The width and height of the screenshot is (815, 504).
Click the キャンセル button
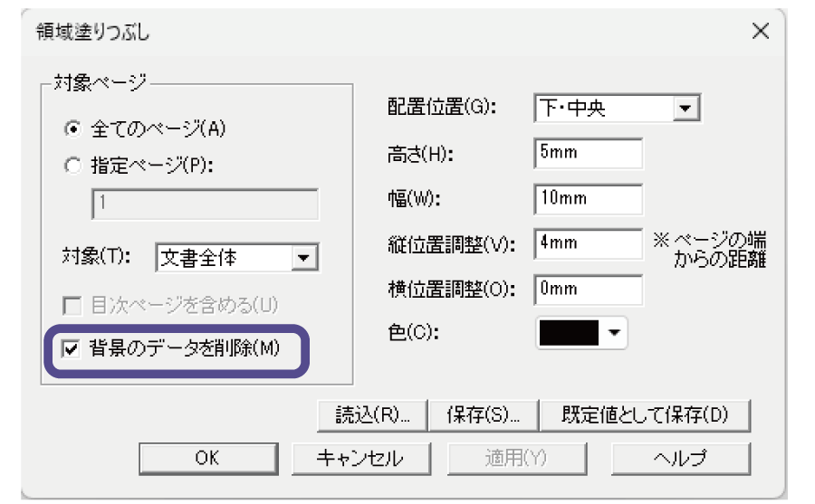click(x=360, y=458)
